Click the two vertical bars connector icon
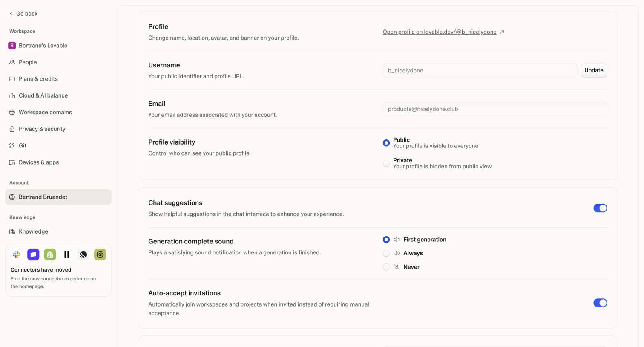The height and width of the screenshot is (347, 644). coord(67,254)
